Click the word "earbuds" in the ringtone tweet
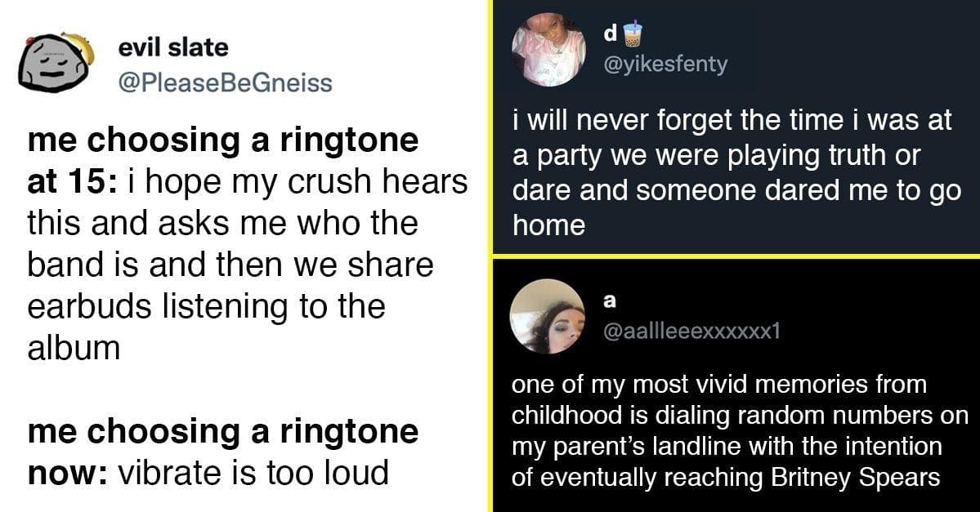The width and height of the screenshot is (980, 512). 86,307
